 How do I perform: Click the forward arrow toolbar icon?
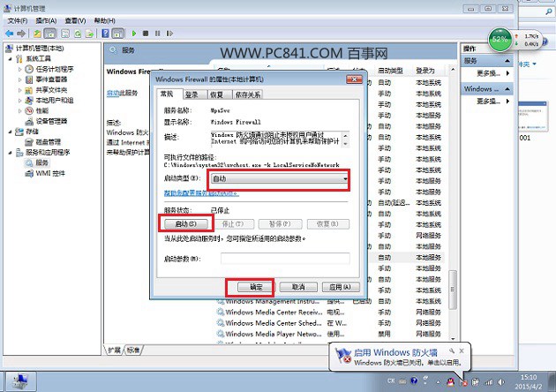tap(21, 34)
